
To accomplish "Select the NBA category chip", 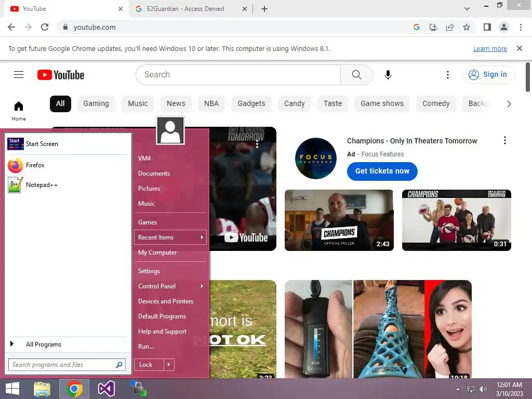I will coord(211,103).
